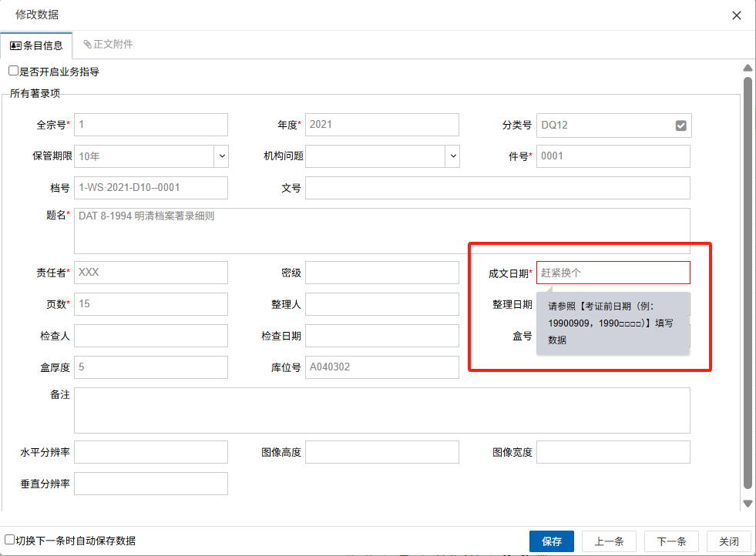
Task: Open the 机构问题 dropdown list
Action: [x=452, y=156]
